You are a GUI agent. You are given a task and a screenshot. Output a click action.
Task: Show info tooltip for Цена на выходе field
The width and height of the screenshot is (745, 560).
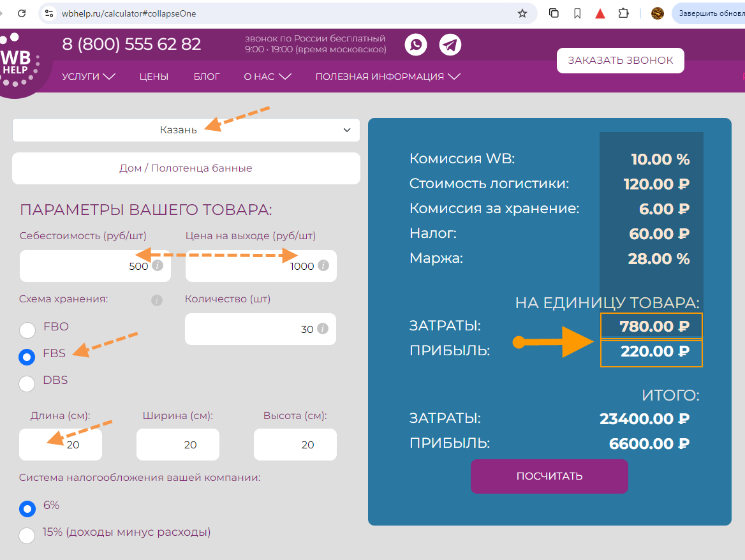tap(323, 265)
